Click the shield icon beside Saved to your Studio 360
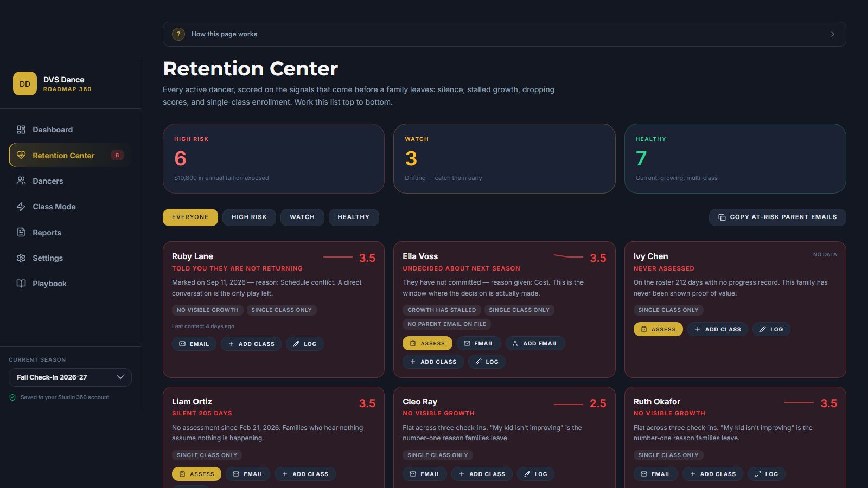Image resolution: width=868 pixels, height=488 pixels. click(12, 397)
